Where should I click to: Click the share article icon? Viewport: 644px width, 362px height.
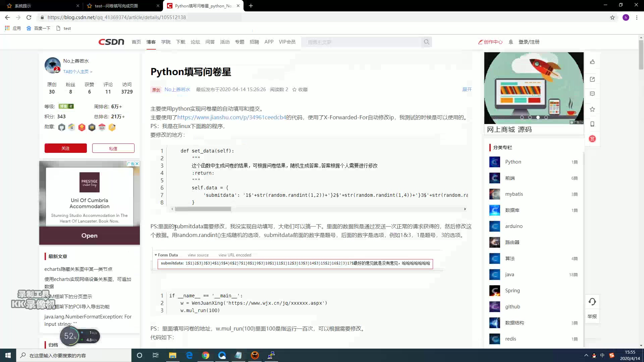click(x=592, y=79)
